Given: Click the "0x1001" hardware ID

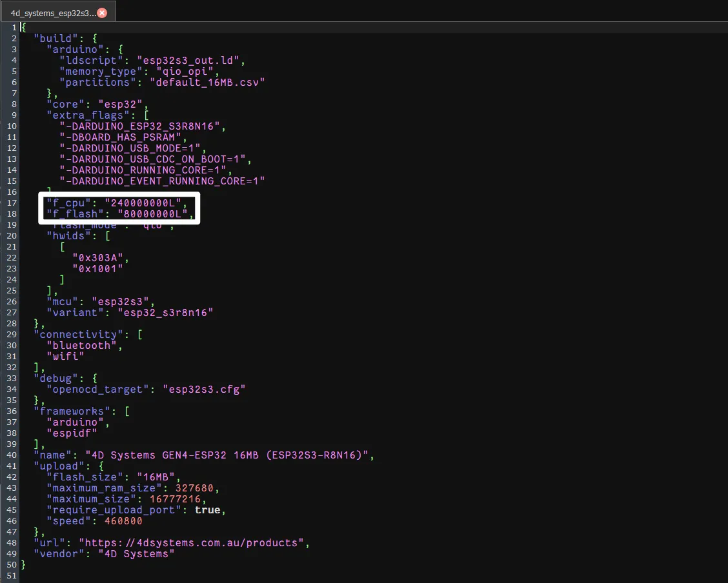Looking at the screenshot, I should coord(97,268).
